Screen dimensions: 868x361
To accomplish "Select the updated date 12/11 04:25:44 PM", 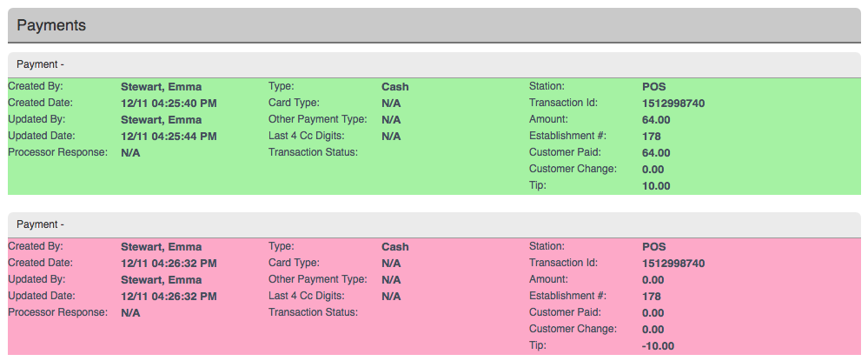I will coord(169,137).
